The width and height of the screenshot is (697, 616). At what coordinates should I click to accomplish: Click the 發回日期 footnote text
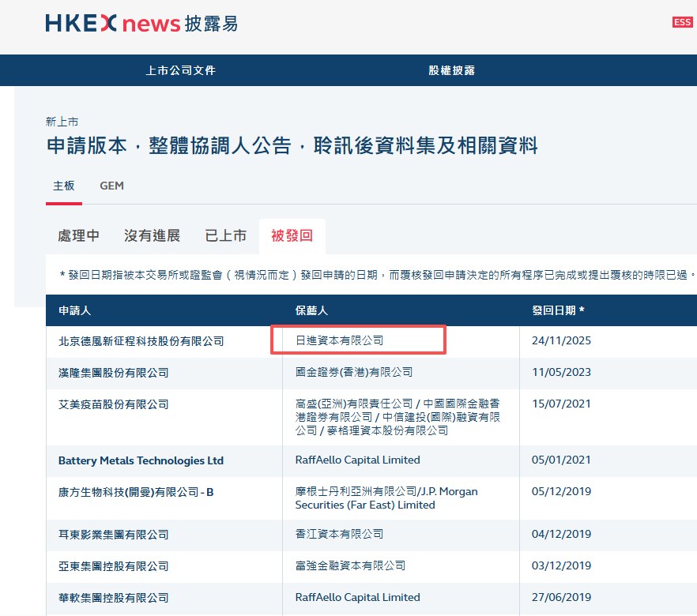click(378, 275)
